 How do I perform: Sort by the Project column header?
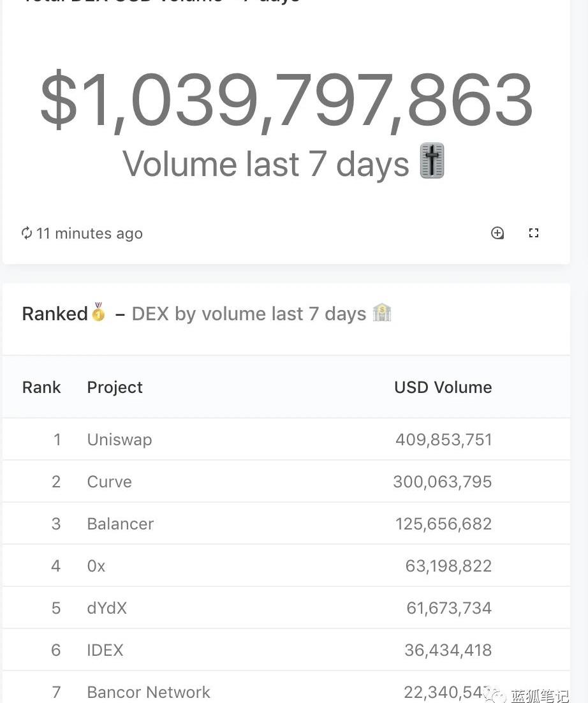tap(115, 387)
